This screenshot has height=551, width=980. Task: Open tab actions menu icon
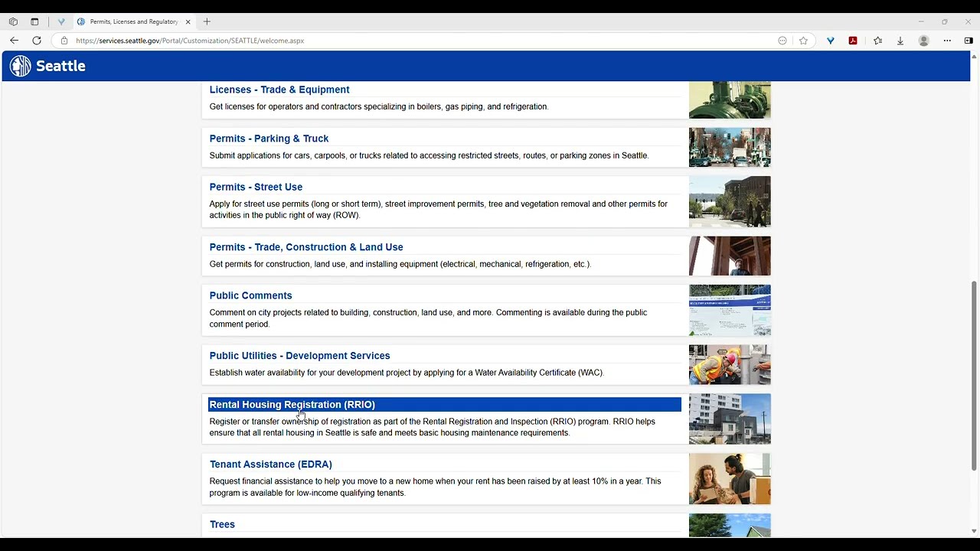tap(34, 21)
